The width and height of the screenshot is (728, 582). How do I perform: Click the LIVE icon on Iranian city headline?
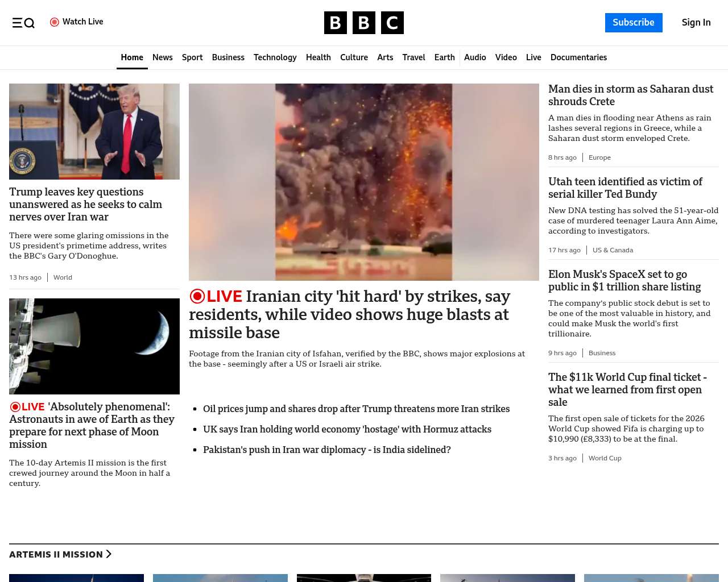pyautogui.click(x=197, y=296)
